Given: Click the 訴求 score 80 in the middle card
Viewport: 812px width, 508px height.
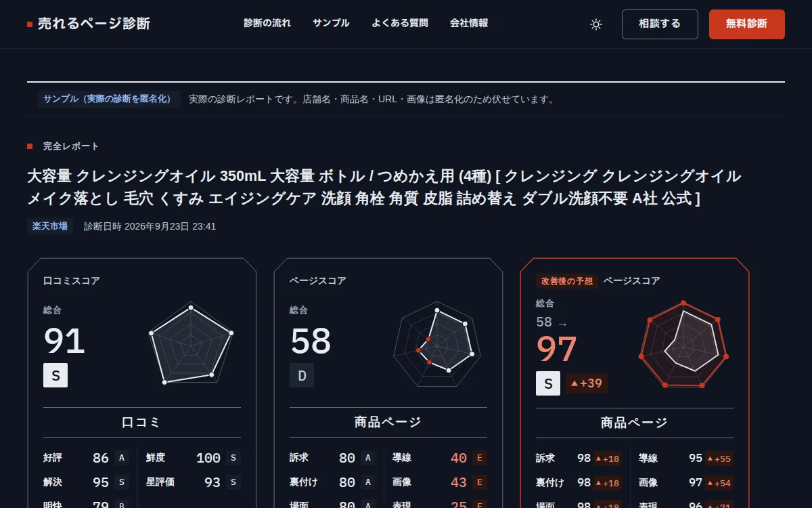Looking at the screenshot, I should click(347, 459).
